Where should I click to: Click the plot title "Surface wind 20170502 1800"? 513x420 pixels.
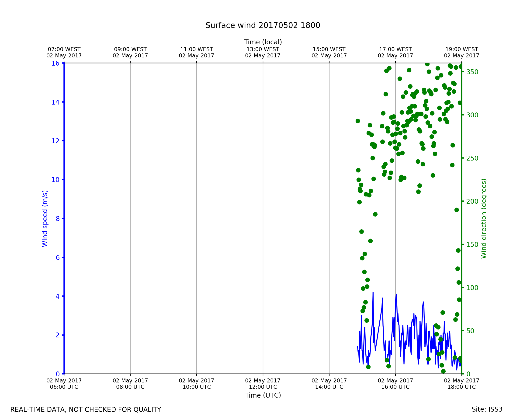coord(263,25)
